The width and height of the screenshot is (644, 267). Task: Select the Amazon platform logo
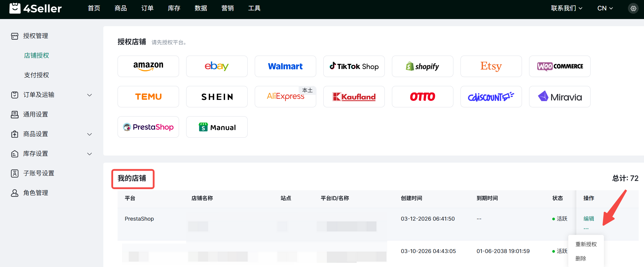click(148, 66)
